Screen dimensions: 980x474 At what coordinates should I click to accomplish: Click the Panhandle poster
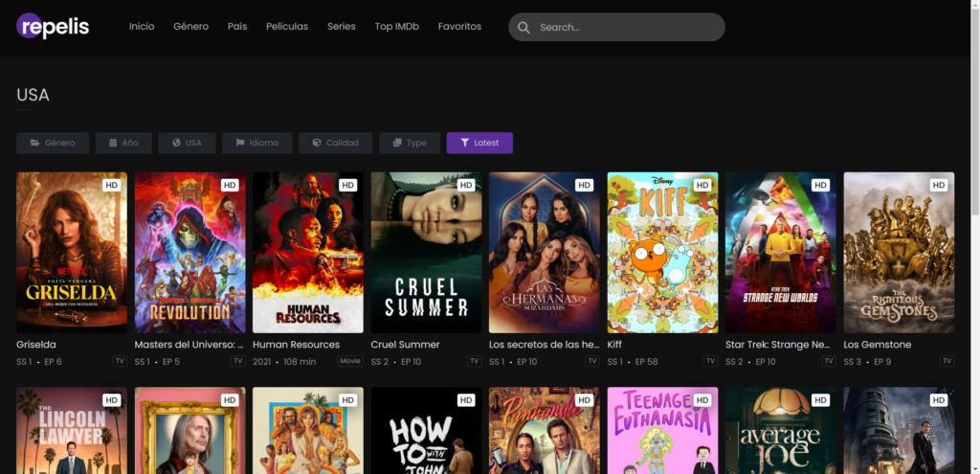(x=545, y=431)
